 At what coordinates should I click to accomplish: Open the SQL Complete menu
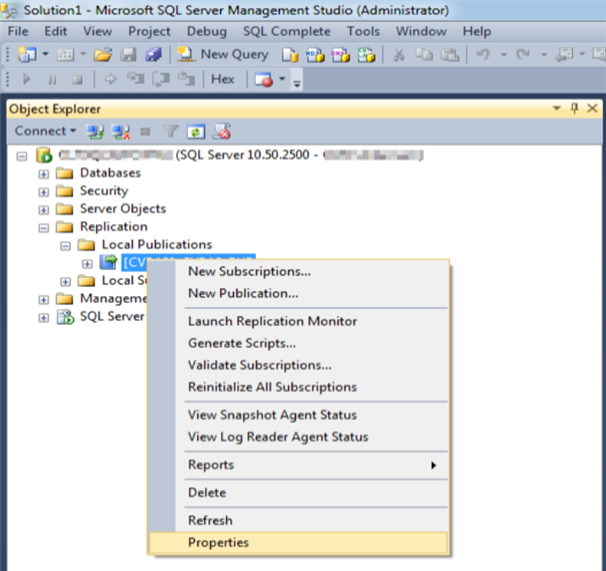coord(287,31)
